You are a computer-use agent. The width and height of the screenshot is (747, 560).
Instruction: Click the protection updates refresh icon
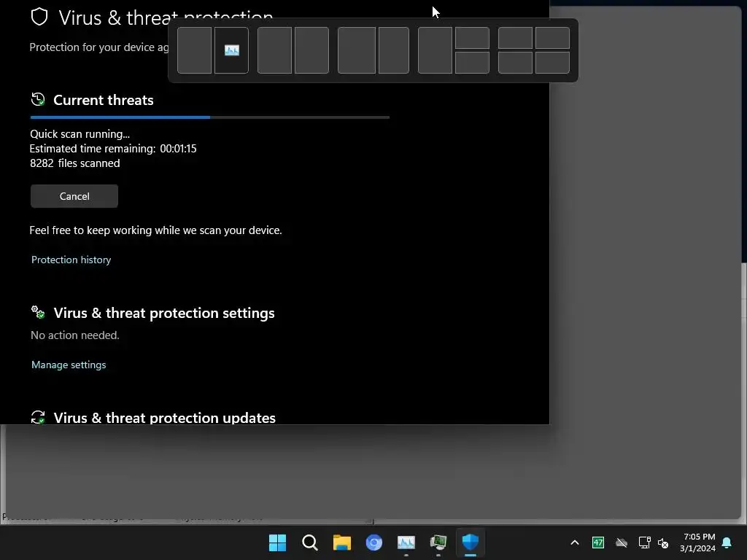point(38,417)
